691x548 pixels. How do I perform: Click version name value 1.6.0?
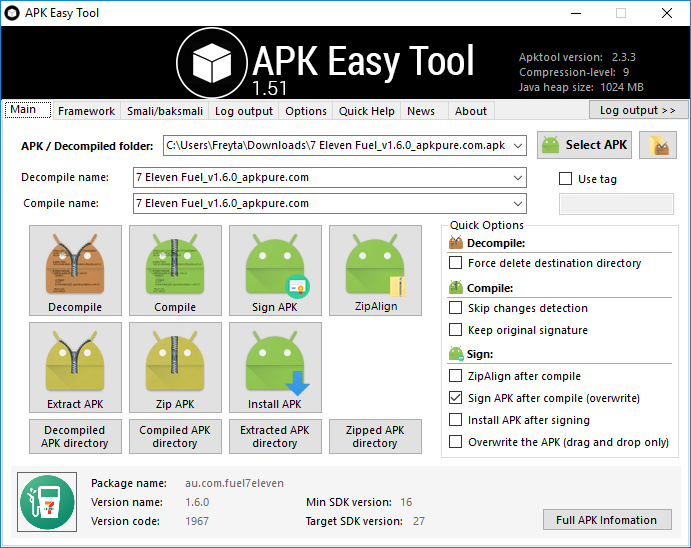point(197,502)
